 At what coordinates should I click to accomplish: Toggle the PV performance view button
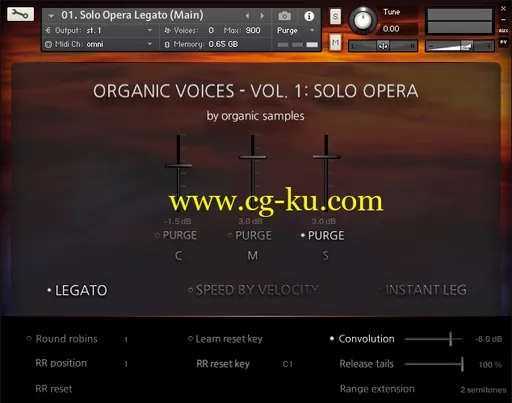tap(503, 42)
